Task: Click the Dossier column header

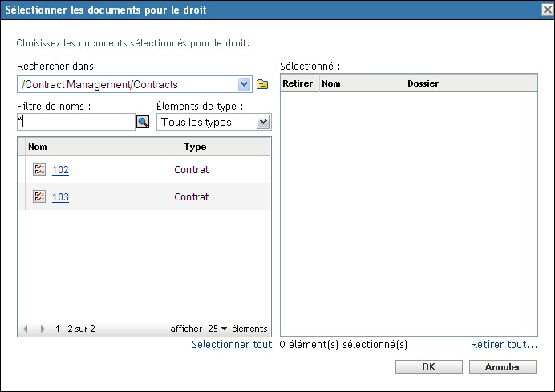Action: (423, 83)
